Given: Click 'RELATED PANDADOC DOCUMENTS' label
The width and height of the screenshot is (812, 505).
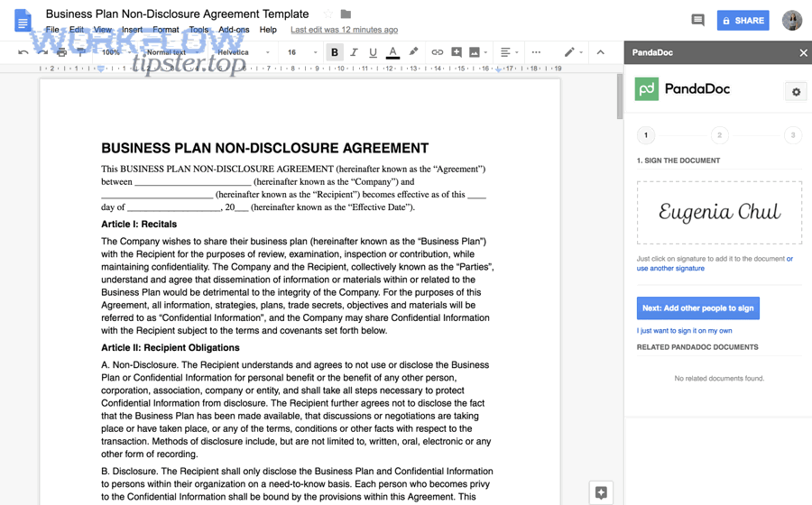Looking at the screenshot, I should [697, 347].
